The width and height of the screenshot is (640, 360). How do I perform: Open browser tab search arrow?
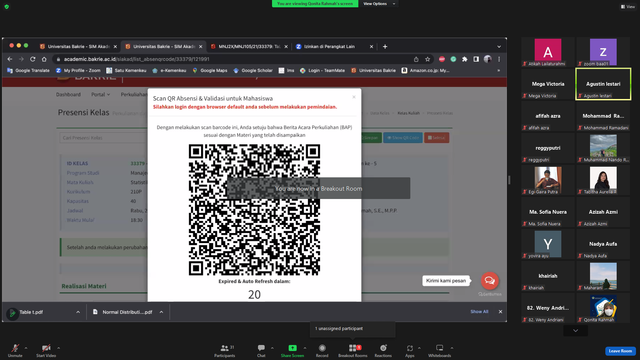499,47
